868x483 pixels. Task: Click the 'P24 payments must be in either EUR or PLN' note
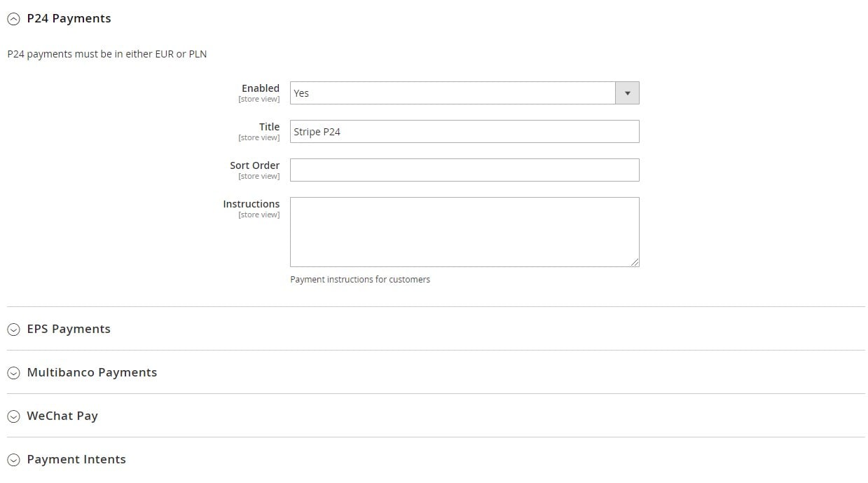pos(107,54)
